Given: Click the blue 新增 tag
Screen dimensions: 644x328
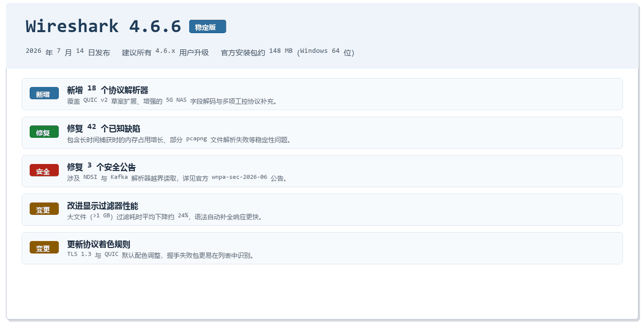Looking at the screenshot, I should [x=44, y=94].
